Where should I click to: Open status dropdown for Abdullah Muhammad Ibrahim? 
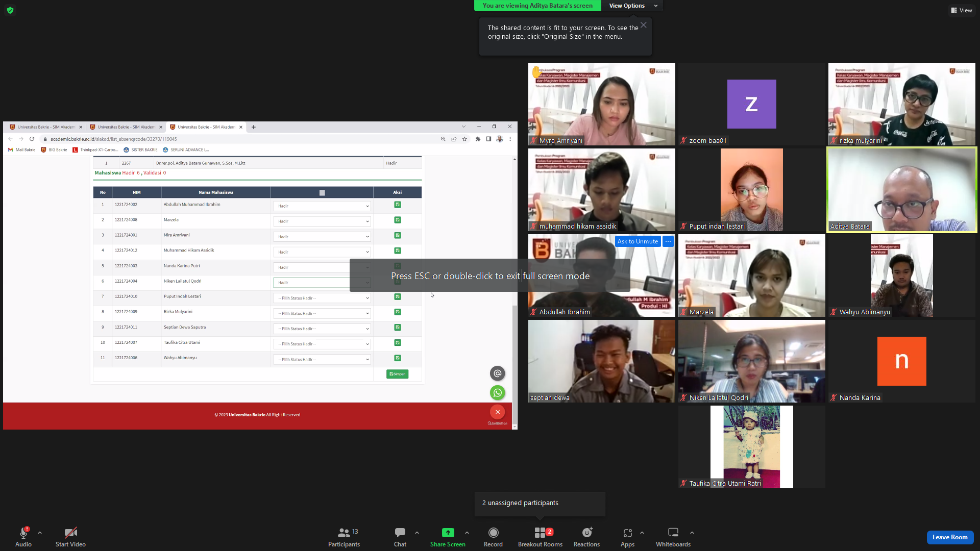coord(322,206)
